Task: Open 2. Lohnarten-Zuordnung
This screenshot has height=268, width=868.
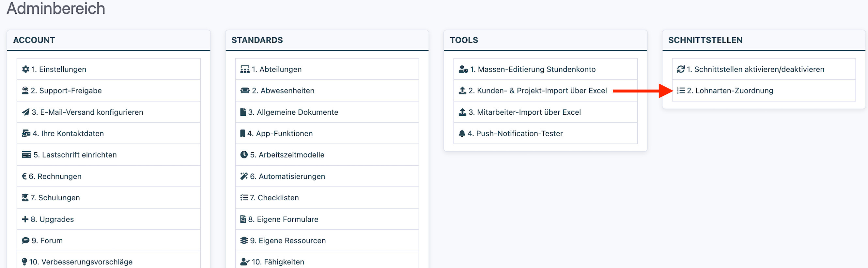Action: (764, 91)
